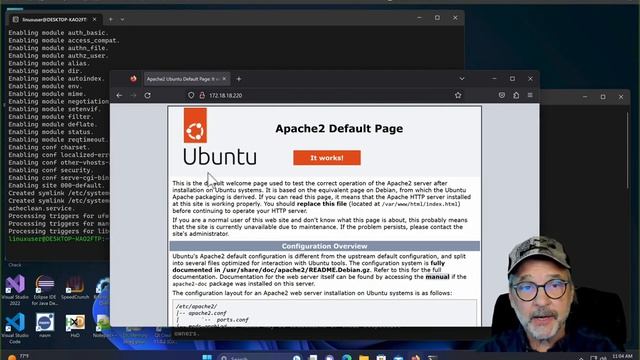Open the Firefox extensions icon
The height and width of the screenshot is (360, 640).
(x=516, y=95)
